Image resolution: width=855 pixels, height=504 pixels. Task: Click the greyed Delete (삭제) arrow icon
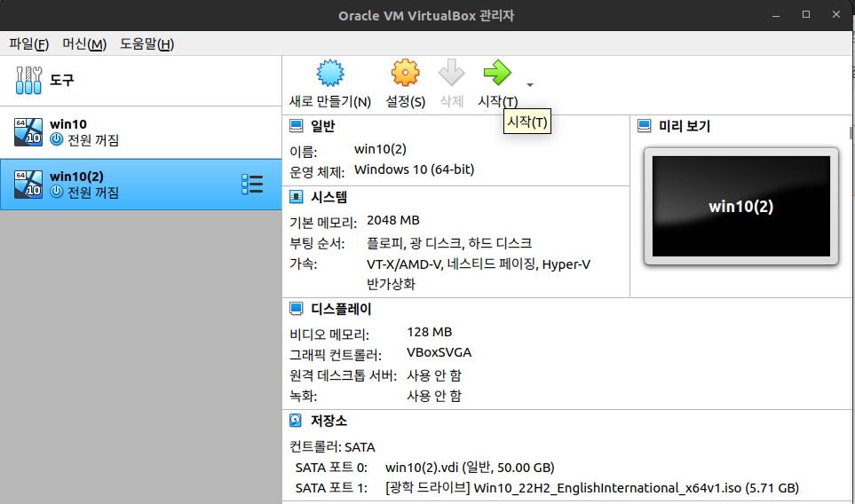coord(452,73)
